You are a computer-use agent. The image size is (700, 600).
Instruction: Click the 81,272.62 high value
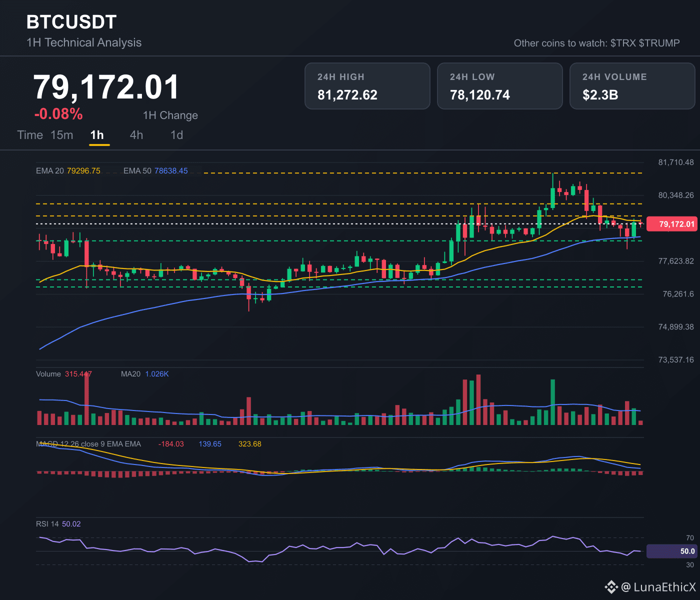(x=347, y=95)
